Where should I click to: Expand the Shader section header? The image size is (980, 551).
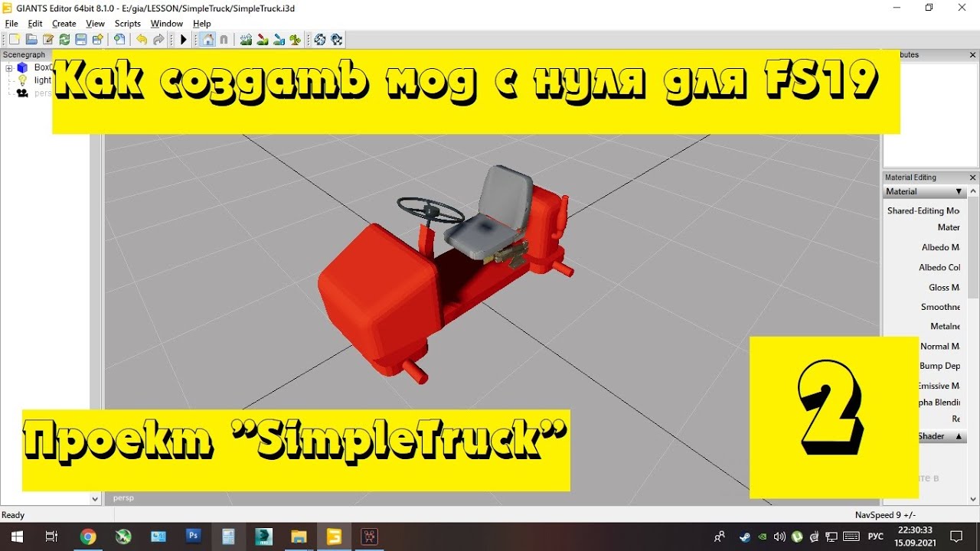tap(942, 436)
